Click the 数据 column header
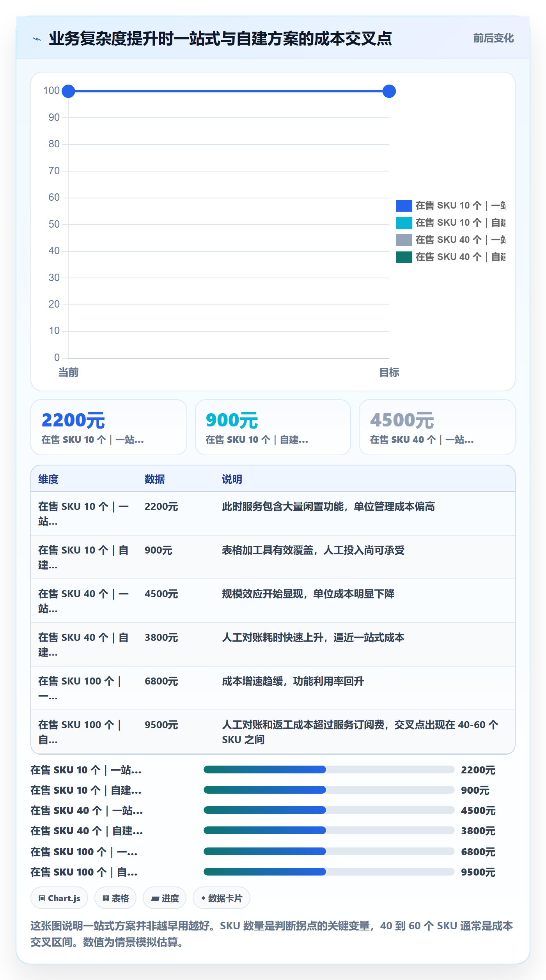The width and height of the screenshot is (546, 980). click(155, 479)
